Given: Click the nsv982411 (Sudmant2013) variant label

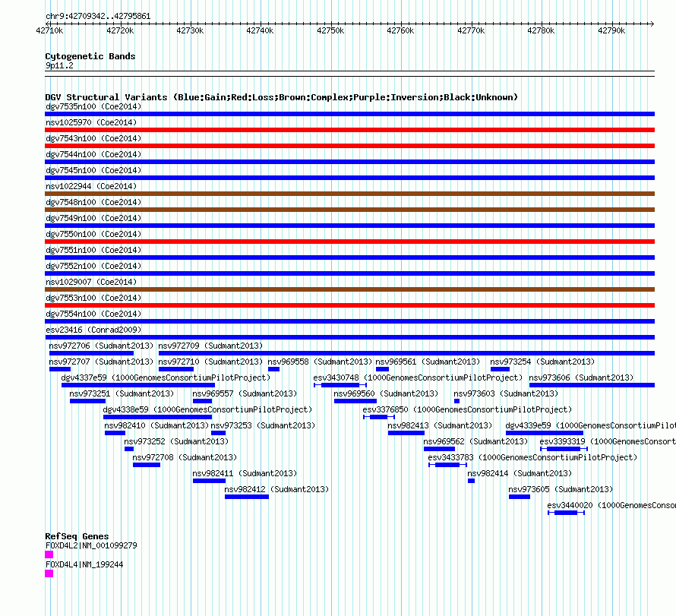Looking at the screenshot, I should [245, 473].
